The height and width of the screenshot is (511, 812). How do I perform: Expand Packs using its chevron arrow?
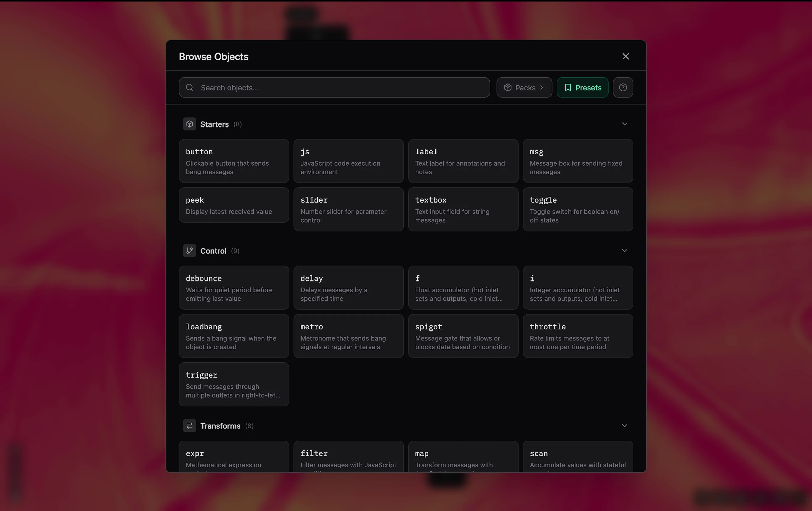[543, 87]
